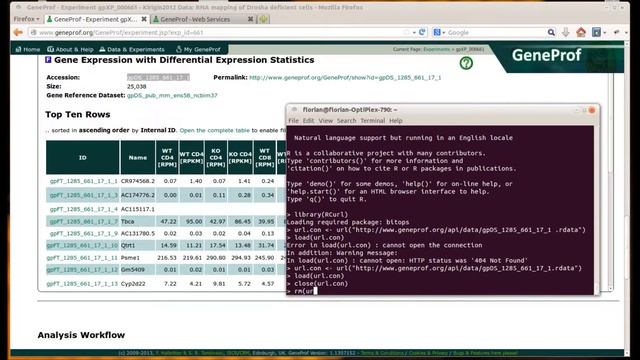640x360 pixels.
Task: Expand the URL history dropdown arrow
Action: tap(414, 32)
